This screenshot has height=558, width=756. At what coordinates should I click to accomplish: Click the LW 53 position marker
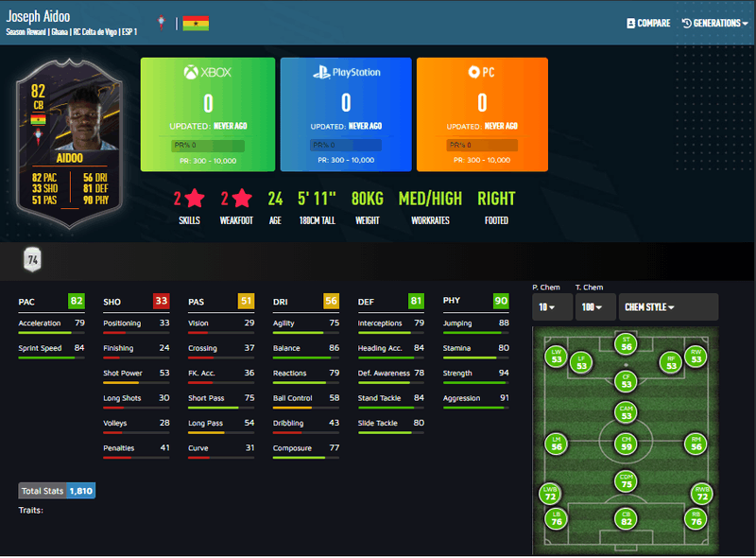pos(557,357)
